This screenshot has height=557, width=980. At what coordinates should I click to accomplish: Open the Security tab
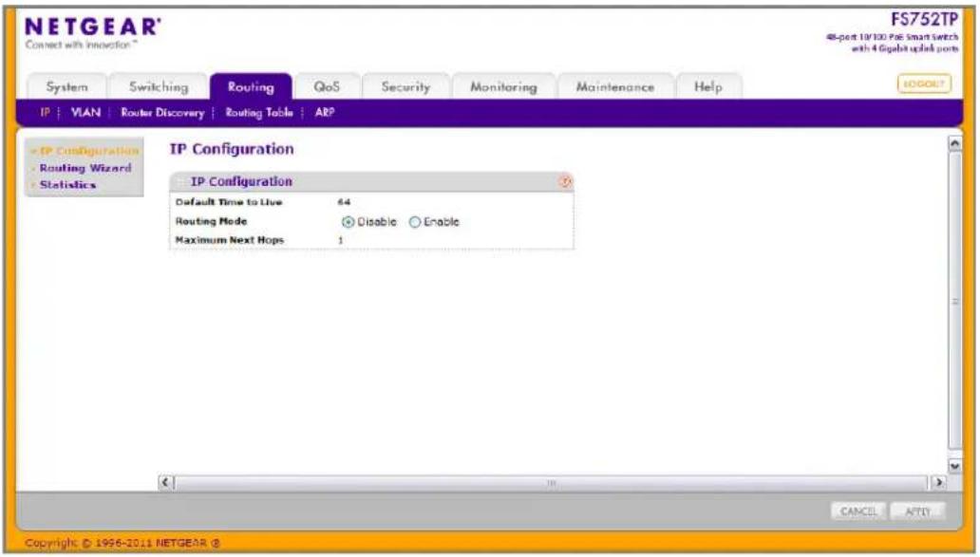[x=405, y=86]
